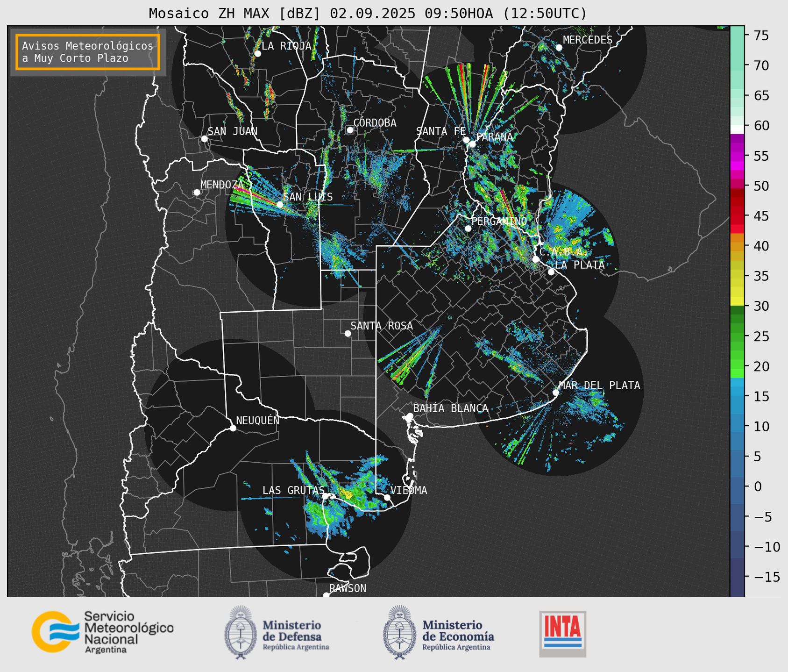Click the Paraná city marker dot

point(472,144)
